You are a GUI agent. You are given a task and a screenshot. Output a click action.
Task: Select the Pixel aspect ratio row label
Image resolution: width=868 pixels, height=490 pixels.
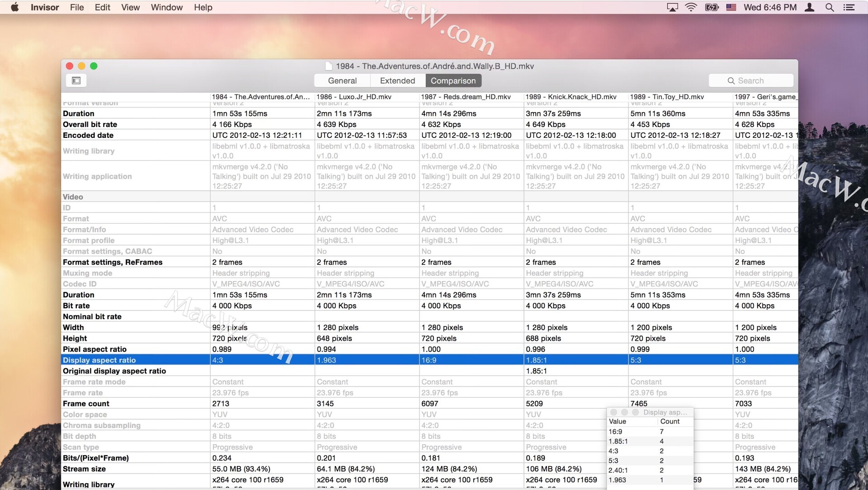tap(94, 349)
